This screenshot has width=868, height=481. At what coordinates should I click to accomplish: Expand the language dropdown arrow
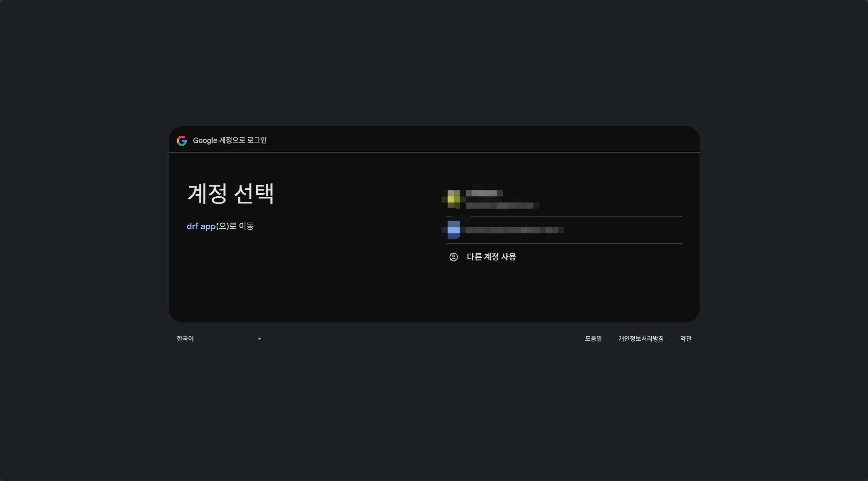(260, 339)
